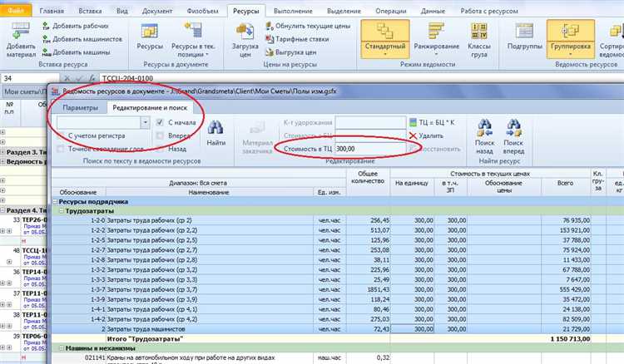624x364 pixels.
Task: Enable Точное совпадение слов checkbox
Action: point(61,149)
